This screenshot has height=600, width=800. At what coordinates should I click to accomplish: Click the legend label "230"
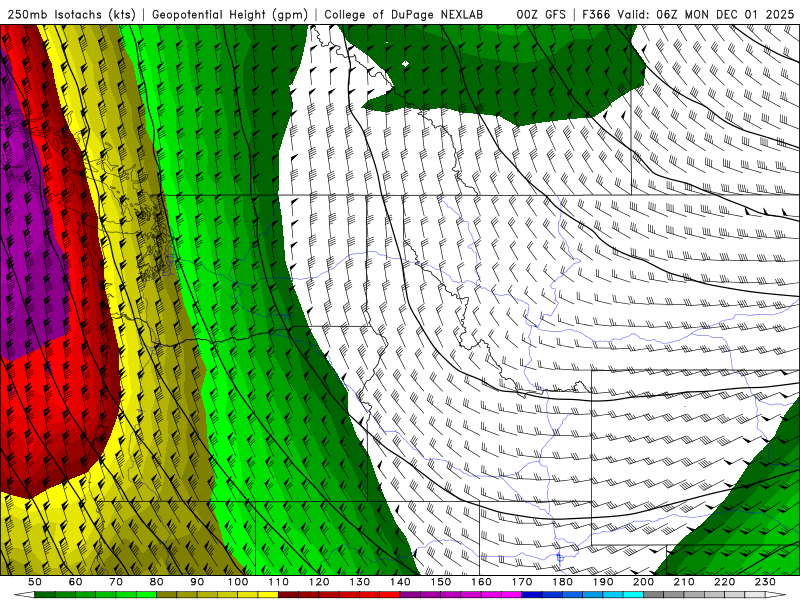click(x=765, y=582)
